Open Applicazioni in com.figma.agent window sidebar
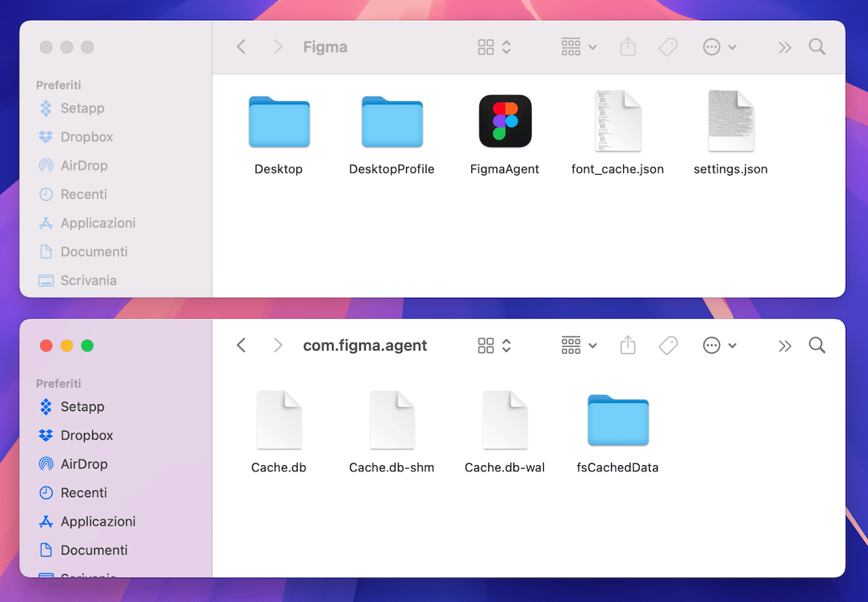This screenshot has width=868, height=602. point(98,521)
